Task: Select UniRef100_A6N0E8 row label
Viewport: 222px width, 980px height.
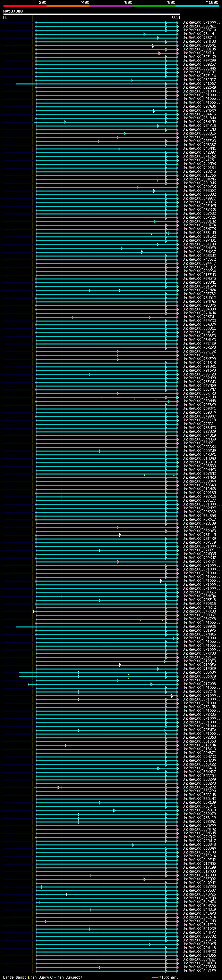Action: click(199, 248)
